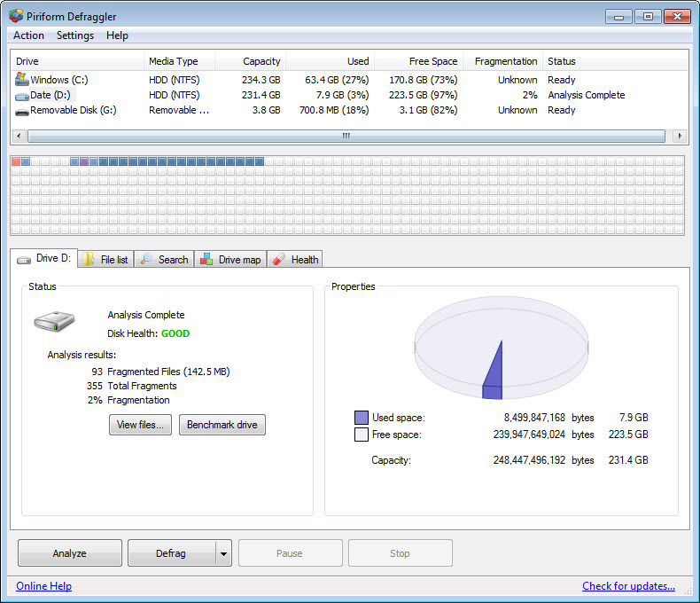The height and width of the screenshot is (603, 700).
Task: Click the Analyze button
Action: pyautogui.click(x=70, y=553)
